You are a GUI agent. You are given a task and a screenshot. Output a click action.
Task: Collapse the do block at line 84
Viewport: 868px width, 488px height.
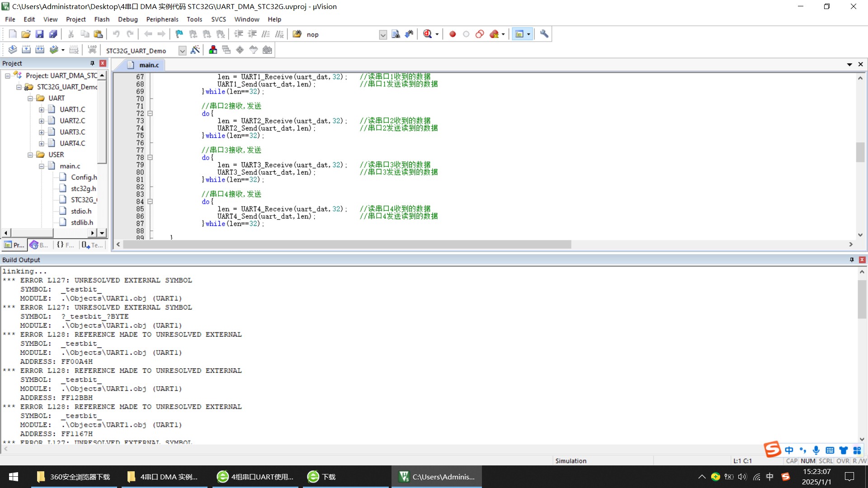coord(150,202)
